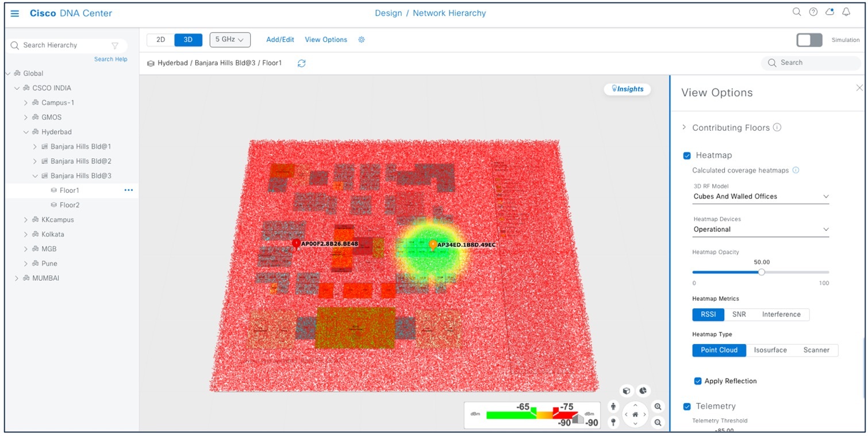Click the pin placement icon
This screenshot has height=436, width=868.
pyautogui.click(x=613, y=422)
